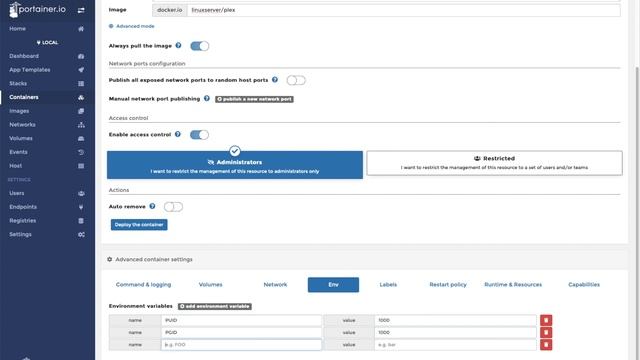Click empty value field e.g. bar
The height and width of the screenshot is (360, 640).
click(456, 345)
